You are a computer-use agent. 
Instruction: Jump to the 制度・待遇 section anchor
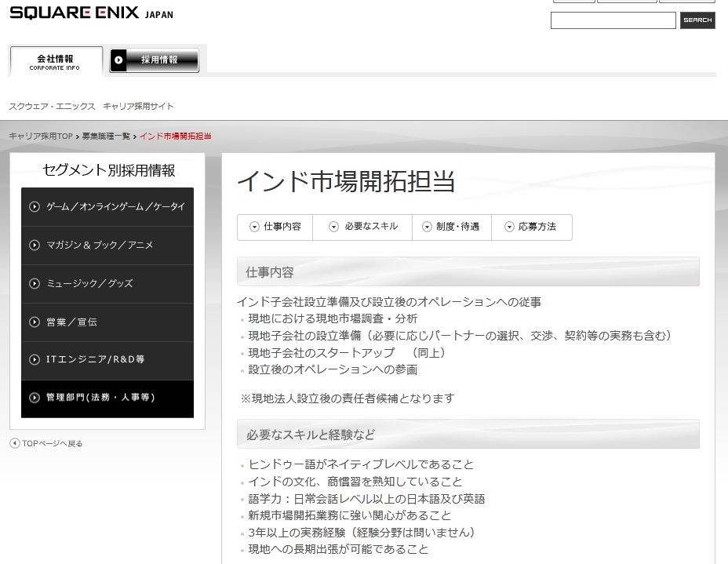pos(452,227)
